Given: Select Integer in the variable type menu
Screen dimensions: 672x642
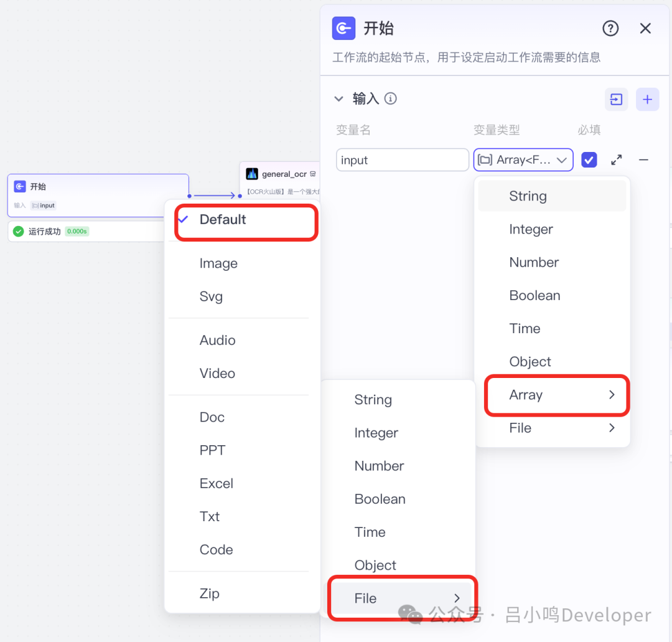Looking at the screenshot, I should pyautogui.click(x=552, y=229).
